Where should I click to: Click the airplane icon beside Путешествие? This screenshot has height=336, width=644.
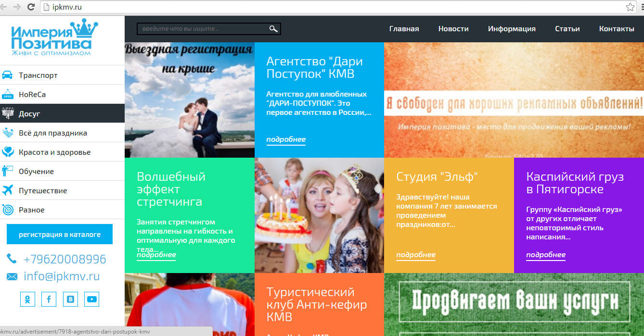click(x=7, y=190)
